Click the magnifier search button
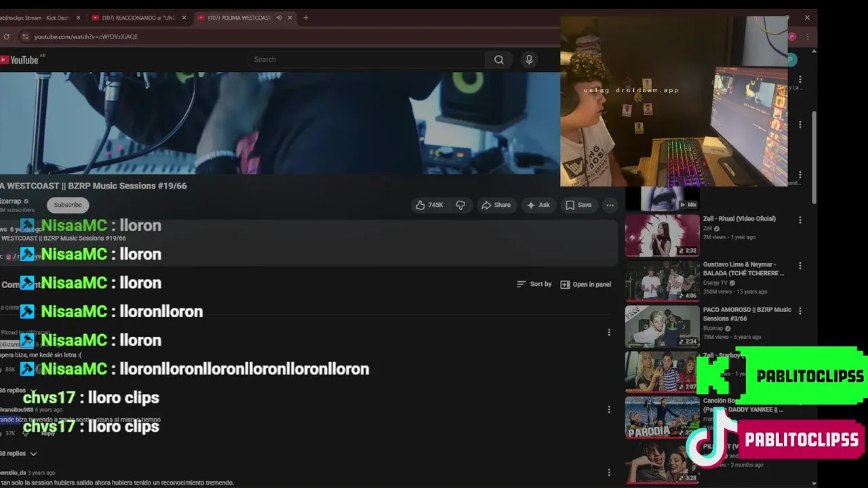This screenshot has width=868, height=488. 499,60
